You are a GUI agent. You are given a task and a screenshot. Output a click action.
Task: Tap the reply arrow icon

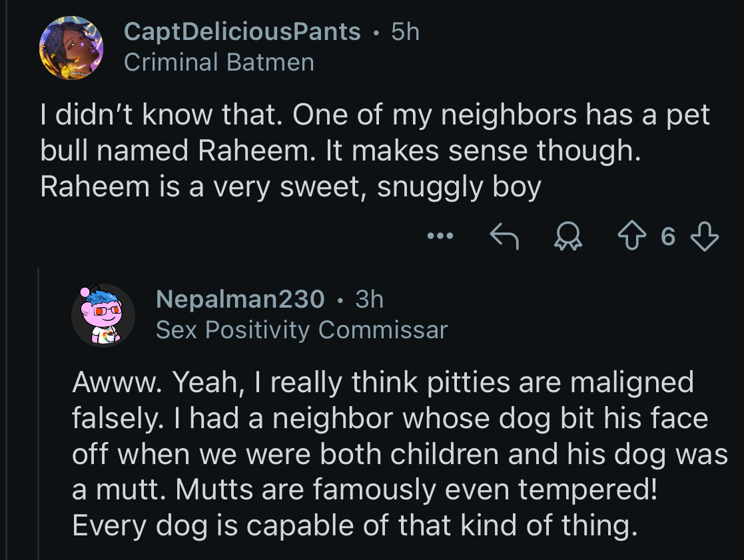coord(504,235)
